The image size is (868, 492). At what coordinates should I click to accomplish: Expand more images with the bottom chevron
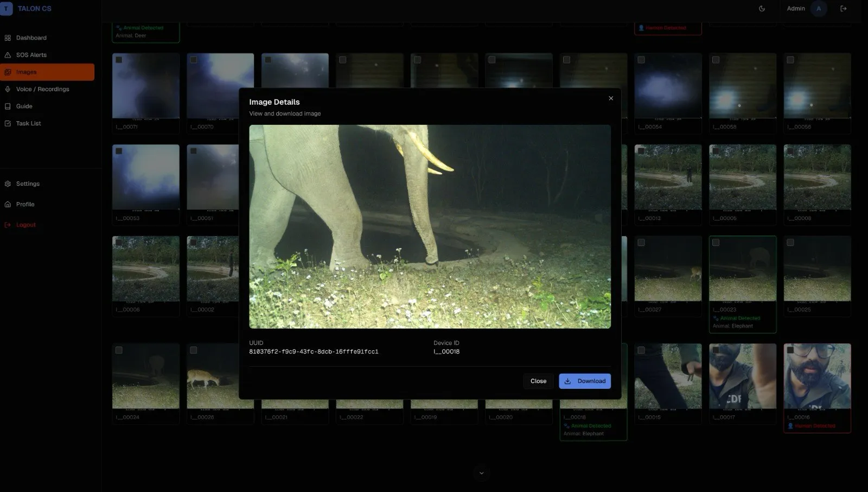[481, 473]
